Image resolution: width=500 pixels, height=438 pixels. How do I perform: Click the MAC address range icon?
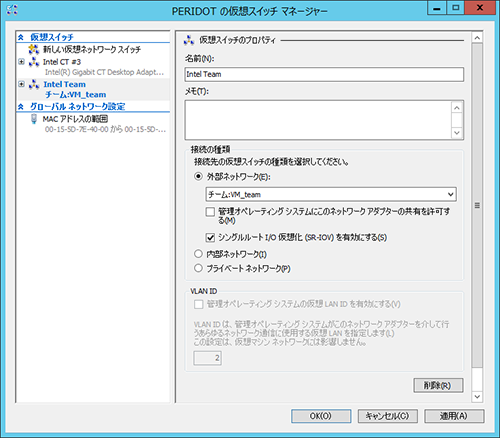(34, 119)
